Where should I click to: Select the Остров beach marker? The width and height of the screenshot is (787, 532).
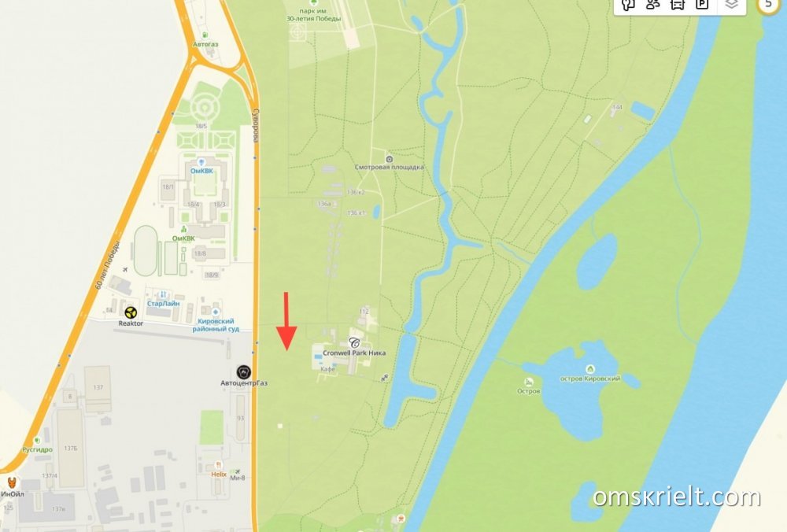[x=528, y=382]
